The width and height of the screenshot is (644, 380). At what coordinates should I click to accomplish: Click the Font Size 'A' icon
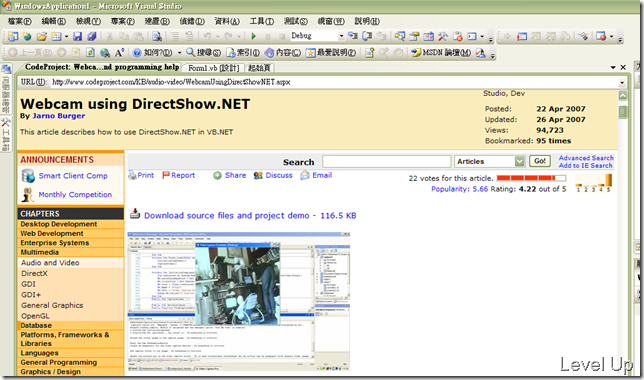(119, 53)
